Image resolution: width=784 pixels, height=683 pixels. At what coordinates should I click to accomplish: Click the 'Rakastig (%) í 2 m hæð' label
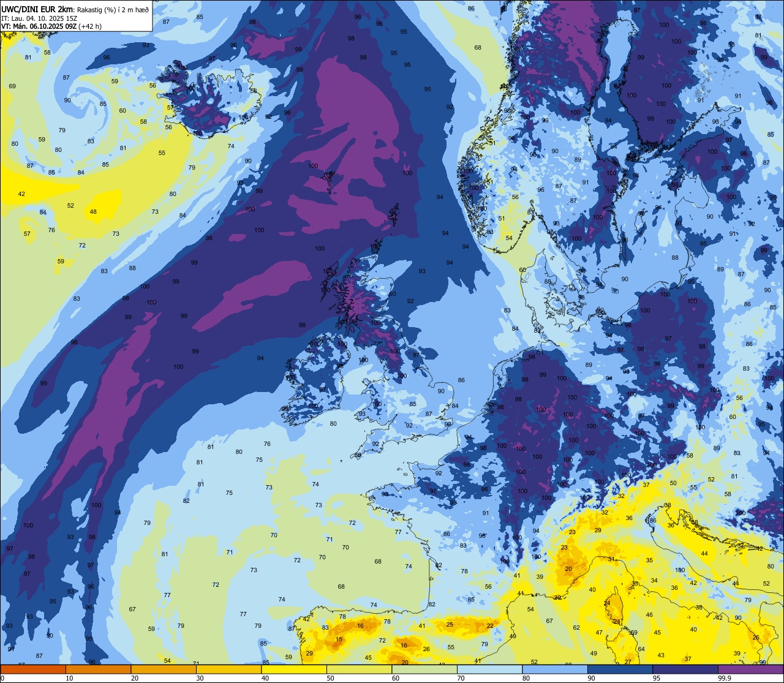[112, 9]
